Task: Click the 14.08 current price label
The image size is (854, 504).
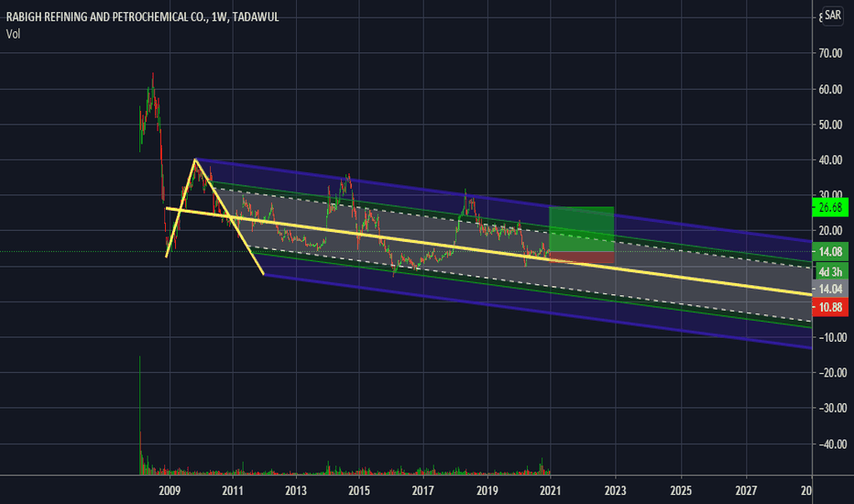Action: click(x=830, y=252)
